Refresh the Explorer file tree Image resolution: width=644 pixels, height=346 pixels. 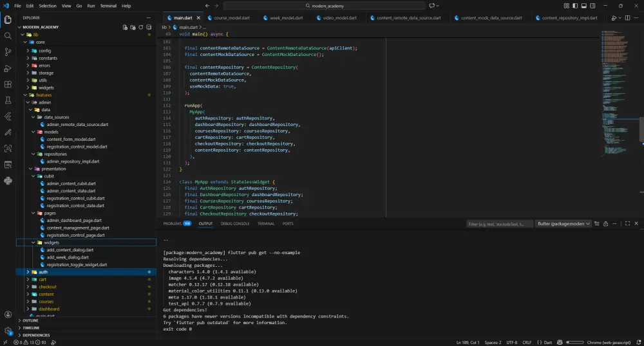(141, 27)
